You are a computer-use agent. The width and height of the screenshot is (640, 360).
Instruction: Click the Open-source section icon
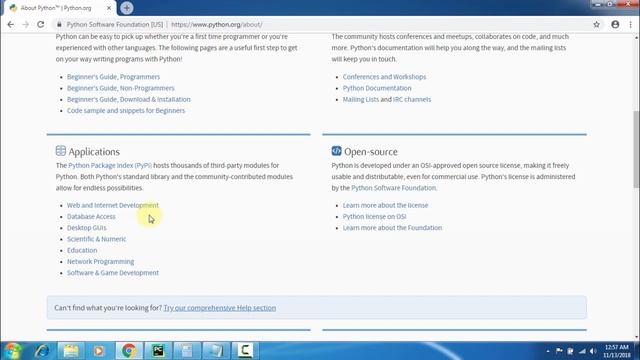click(x=336, y=151)
